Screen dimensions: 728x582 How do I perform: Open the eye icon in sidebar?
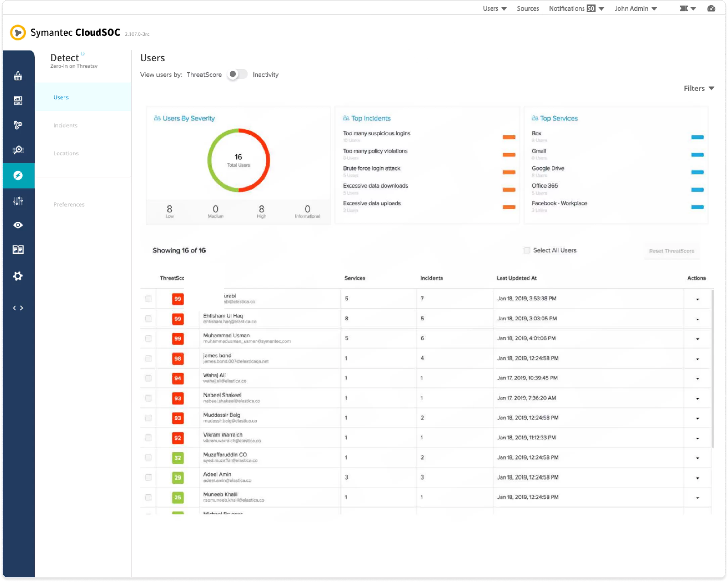click(18, 225)
